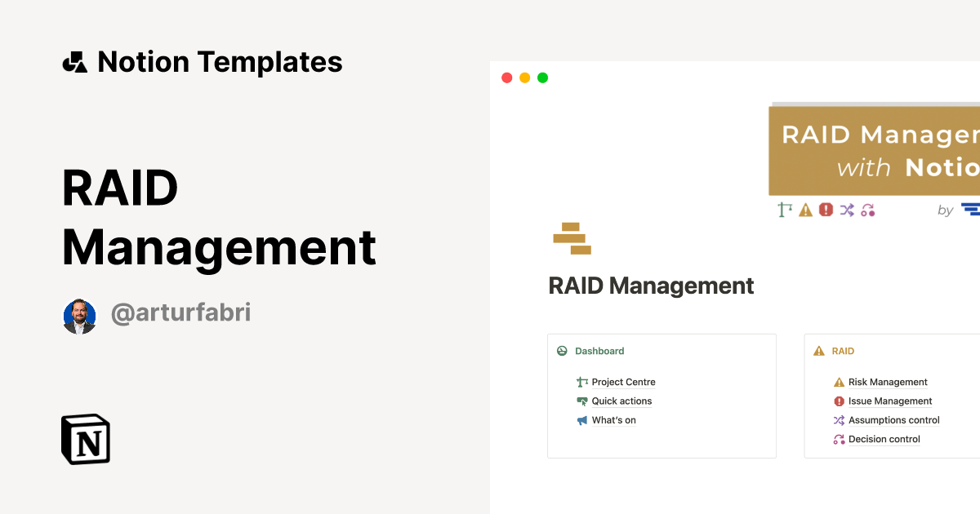Click the @arturfabri author handle

tap(181, 312)
